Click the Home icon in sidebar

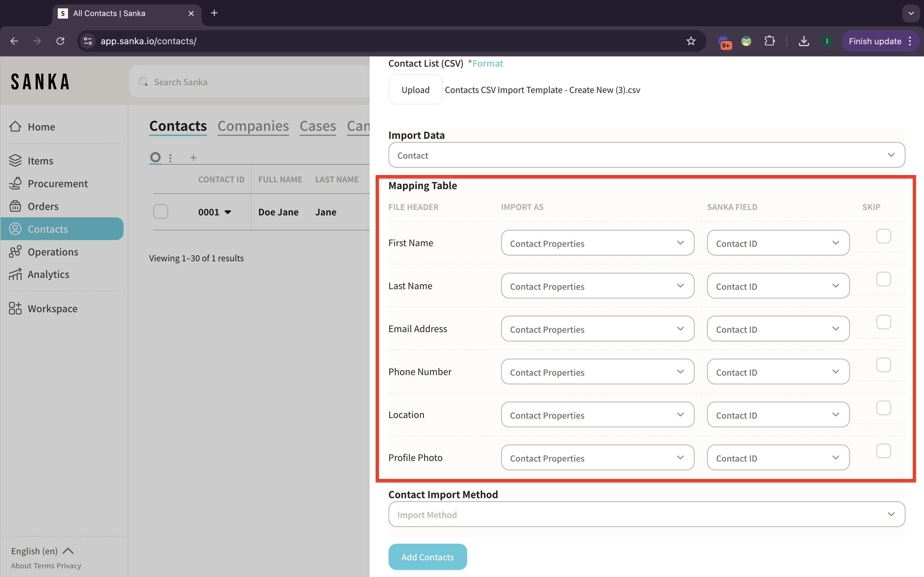pos(15,126)
